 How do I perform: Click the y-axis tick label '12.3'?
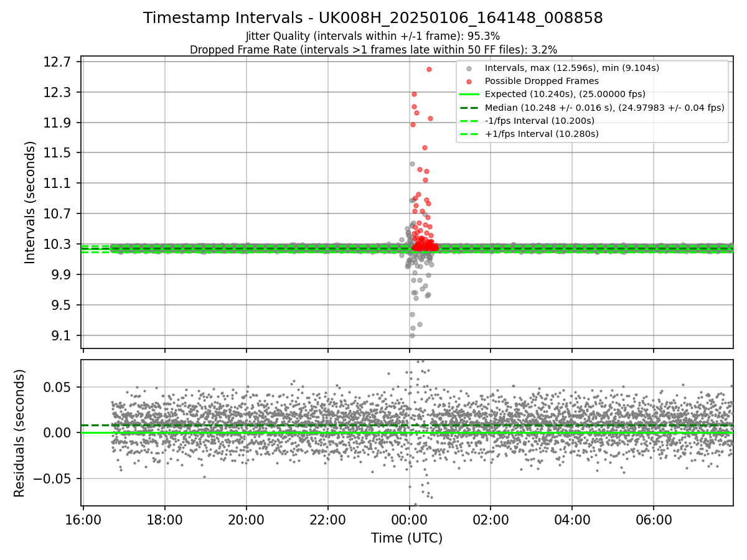(x=59, y=92)
